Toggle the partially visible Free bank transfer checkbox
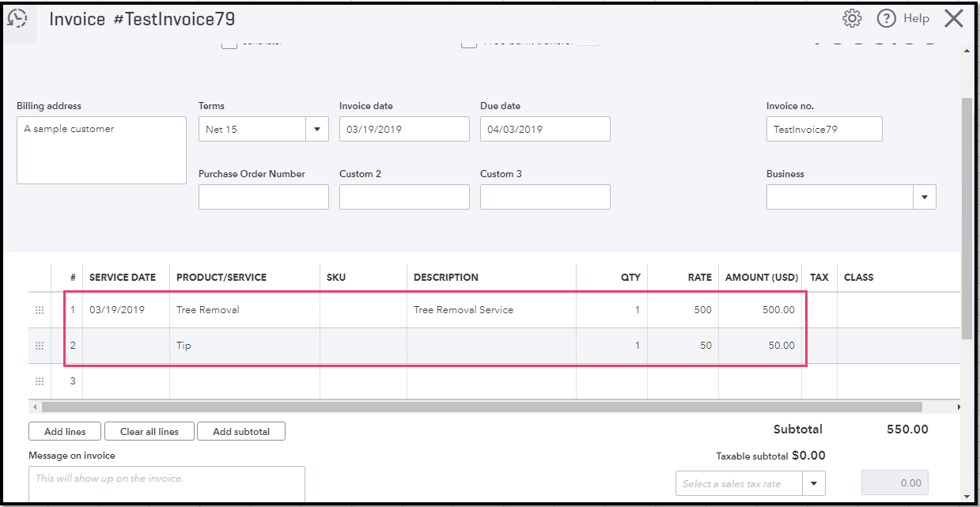980x507 pixels. (469, 43)
